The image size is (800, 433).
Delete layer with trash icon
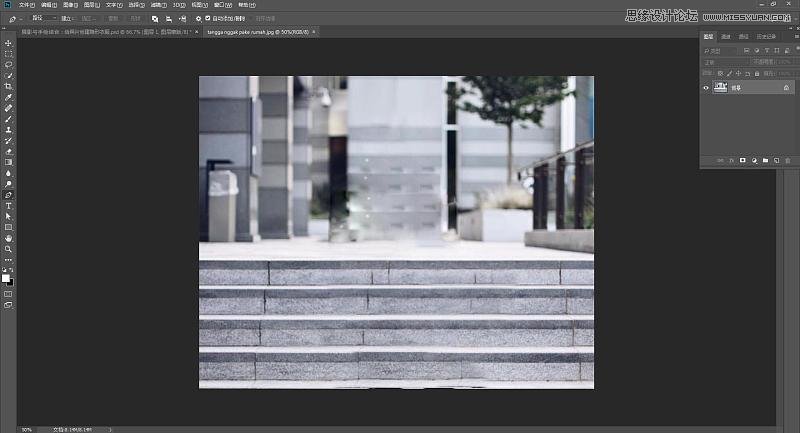pos(788,160)
